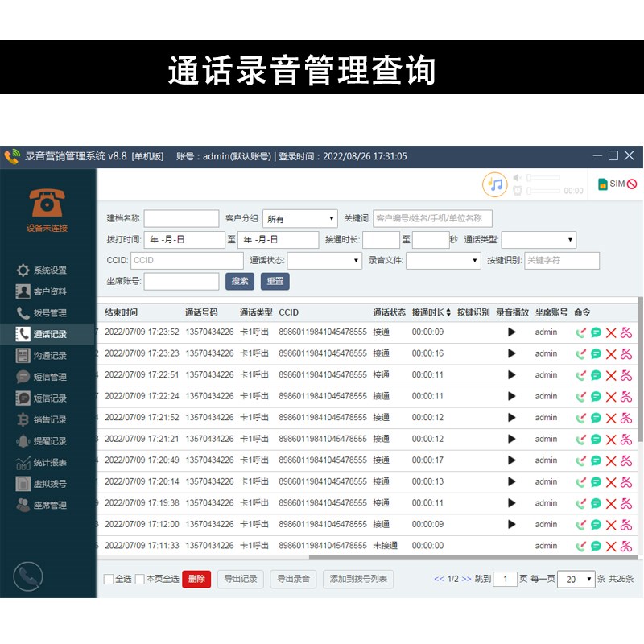Click the pink icon in the 17:22:24 row
This screenshot has width=644, height=644.
click(626, 397)
